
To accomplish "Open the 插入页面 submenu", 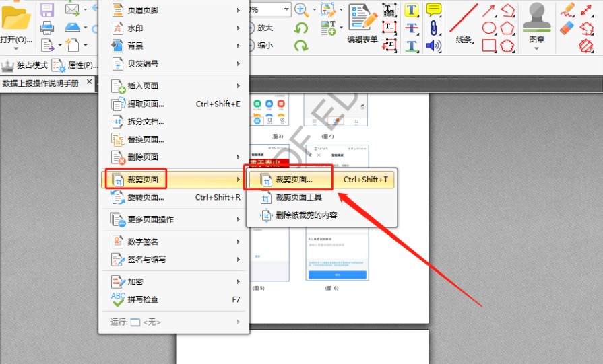I will 174,86.
